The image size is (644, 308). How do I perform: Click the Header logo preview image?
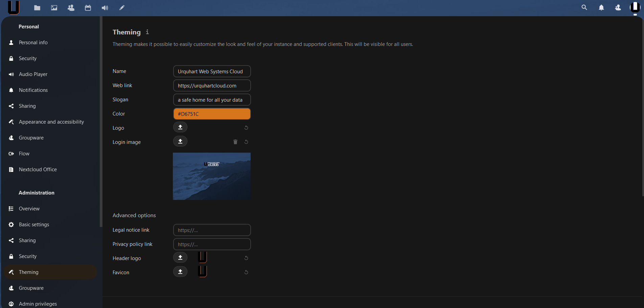(202, 257)
